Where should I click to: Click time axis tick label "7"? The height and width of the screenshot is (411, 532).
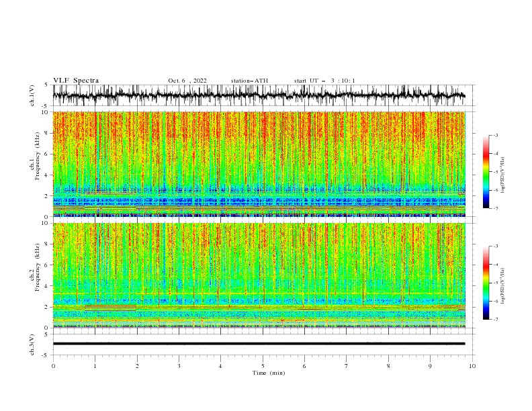[347, 366]
